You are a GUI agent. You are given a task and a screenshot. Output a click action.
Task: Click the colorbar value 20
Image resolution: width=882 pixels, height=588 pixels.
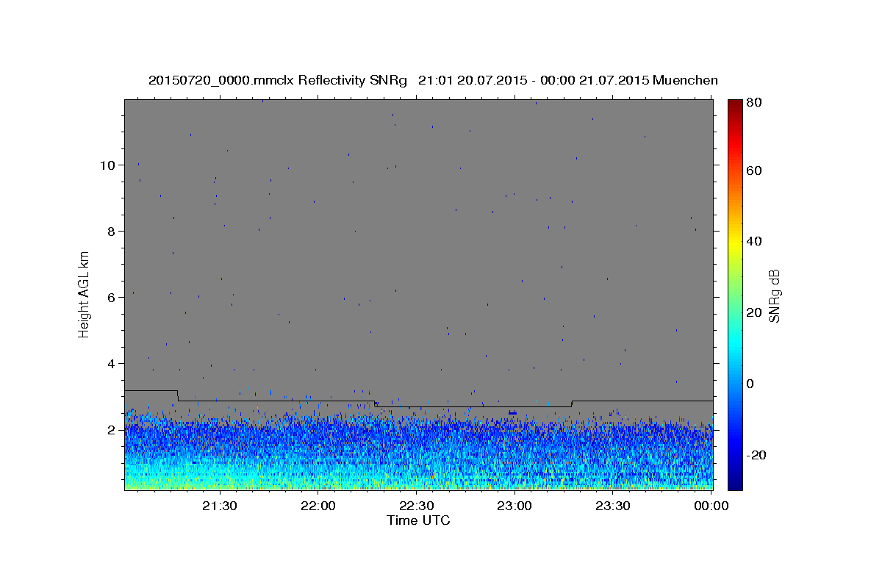[x=753, y=312]
